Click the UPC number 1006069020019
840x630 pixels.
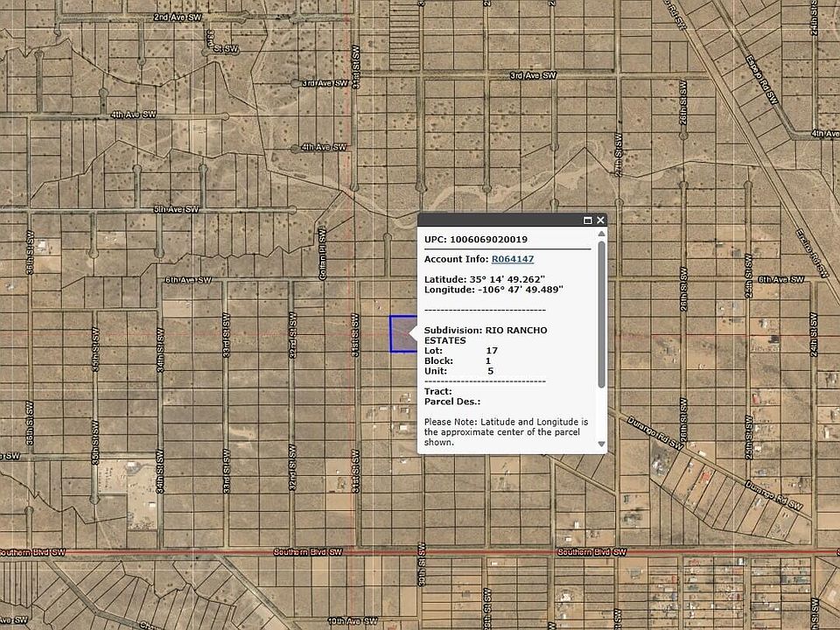coord(488,239)
